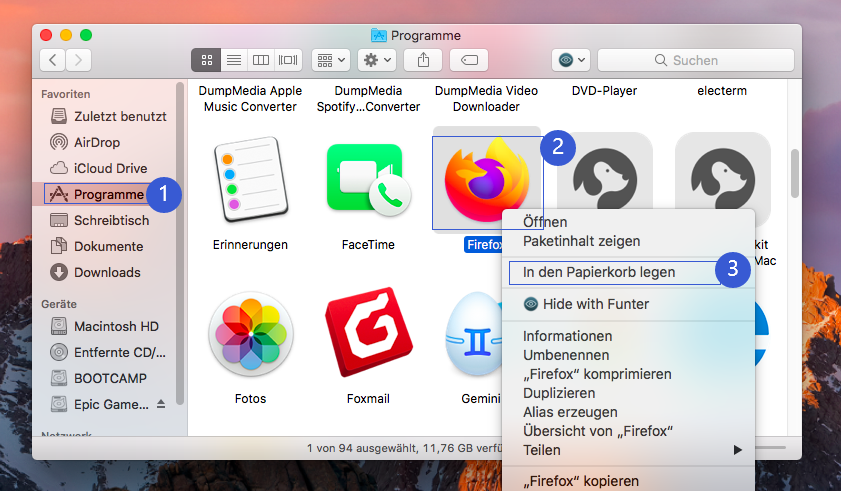Open the Funter eye toolbar dropdown

coord(571,60)
